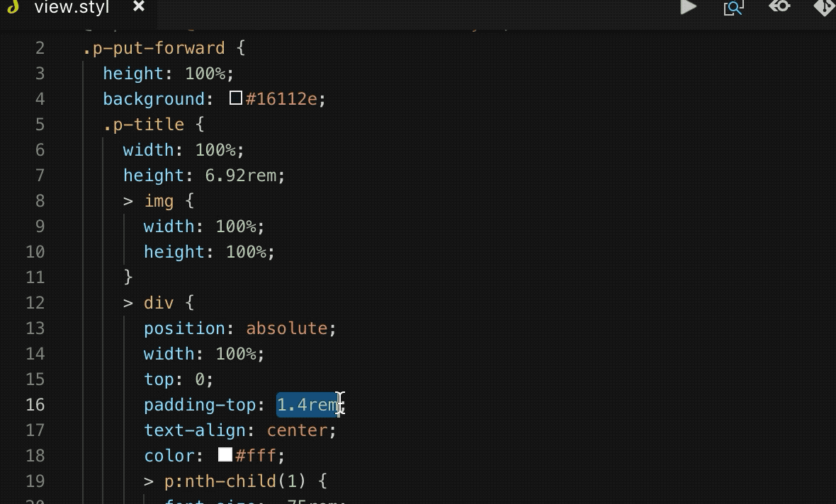Click the absolute value on line 13
Viewport: 836px width, 504px height.
287,328
